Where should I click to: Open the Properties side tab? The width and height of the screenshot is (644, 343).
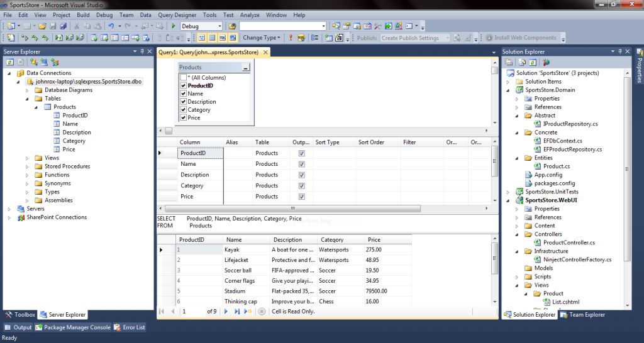[640, 65]
